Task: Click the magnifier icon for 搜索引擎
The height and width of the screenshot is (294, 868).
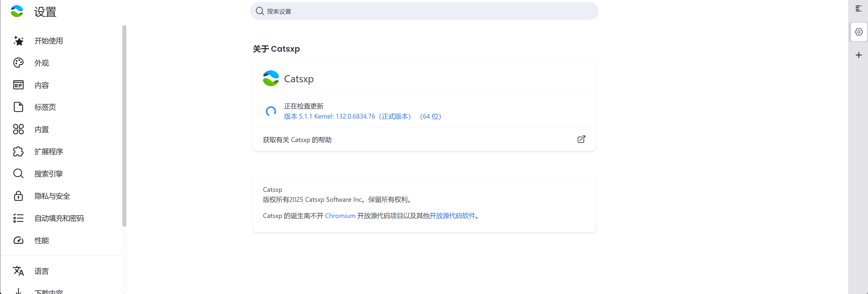Action: click(18, 174)
